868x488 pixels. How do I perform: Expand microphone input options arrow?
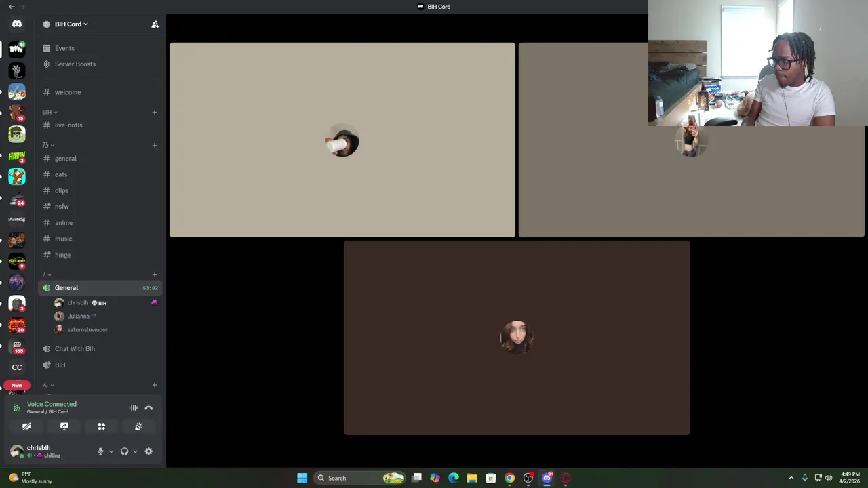(x=111, y=451)
